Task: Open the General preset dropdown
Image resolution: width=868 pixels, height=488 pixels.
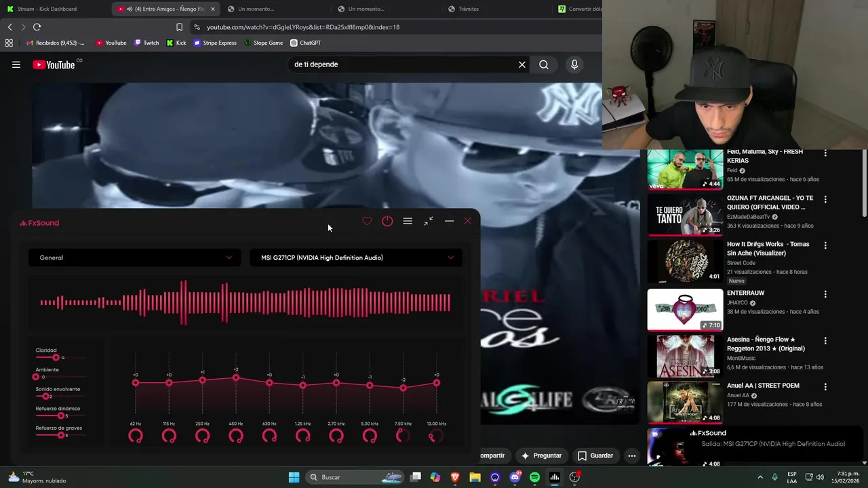Action: 134,258
